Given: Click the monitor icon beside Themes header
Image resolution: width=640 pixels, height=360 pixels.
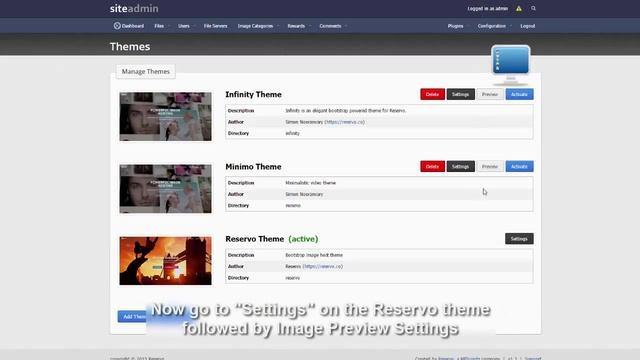Looking at the screenshot, I should 511,65.
